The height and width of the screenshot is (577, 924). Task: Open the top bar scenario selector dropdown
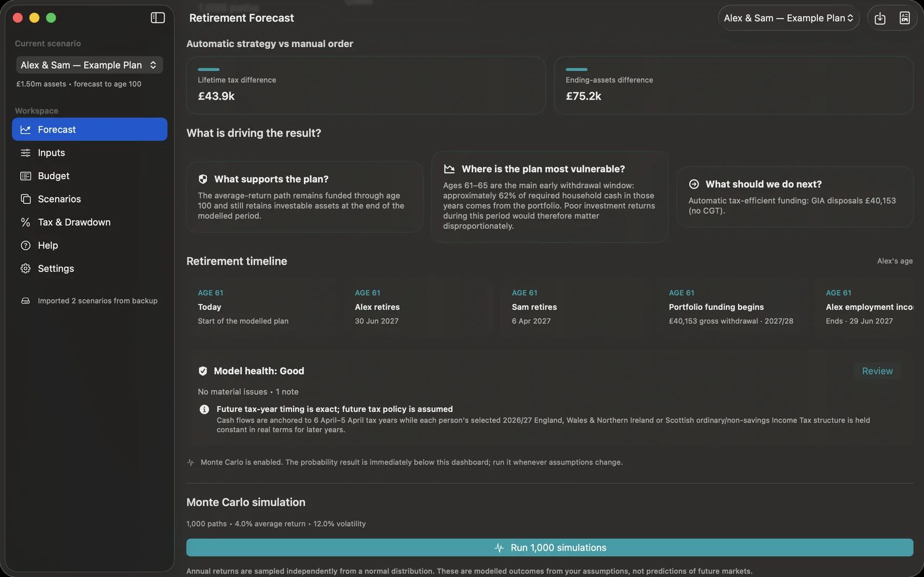point(789,18)
